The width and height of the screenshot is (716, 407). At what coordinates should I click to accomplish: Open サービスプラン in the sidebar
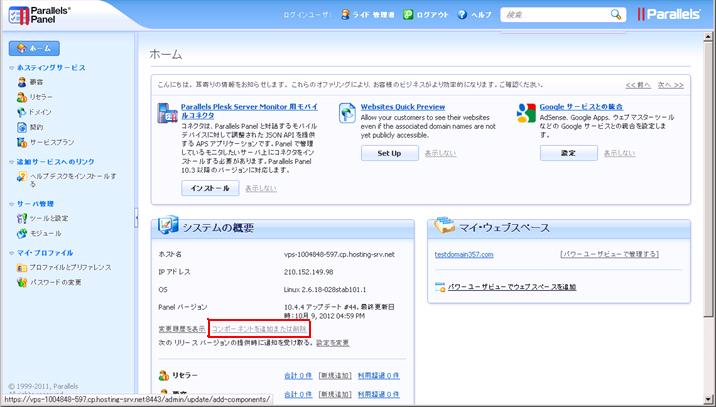(52, 143)
